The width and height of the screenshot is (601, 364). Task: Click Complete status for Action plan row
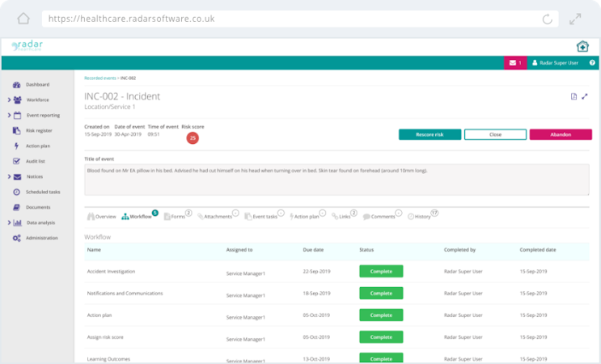pyautogui.click(x=381, y=315)
